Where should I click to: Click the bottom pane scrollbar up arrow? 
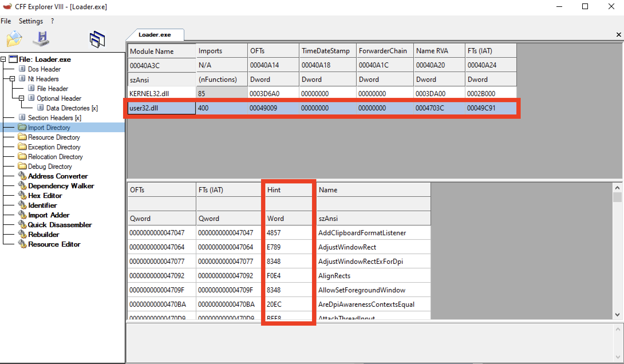(x=618, y=329)
